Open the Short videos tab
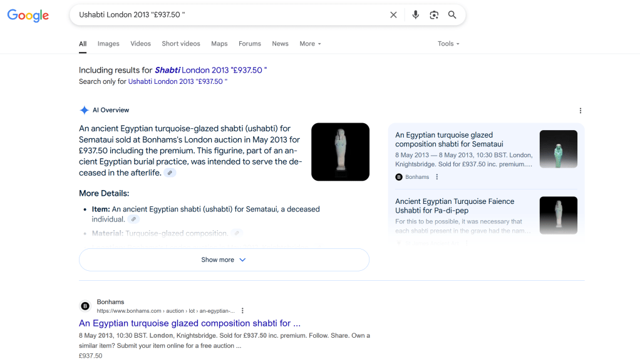The height and width of the screenshot is (364, 640). (x=181, y=44)
